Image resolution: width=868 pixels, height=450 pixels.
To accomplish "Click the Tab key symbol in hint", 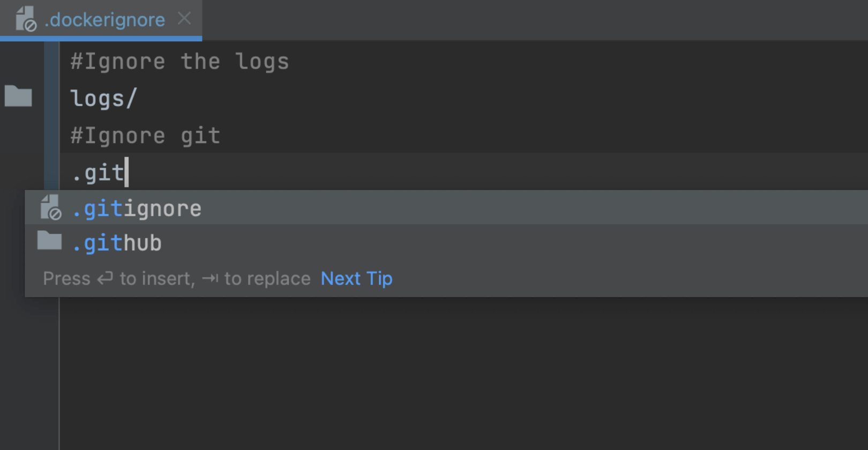I will coord(210,279).
